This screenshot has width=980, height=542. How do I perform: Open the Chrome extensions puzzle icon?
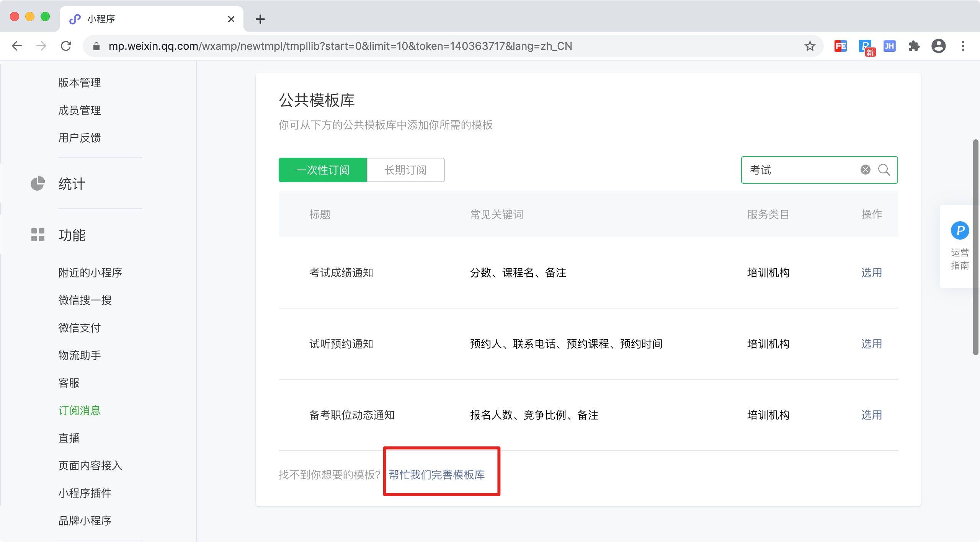tap(914, 46)
